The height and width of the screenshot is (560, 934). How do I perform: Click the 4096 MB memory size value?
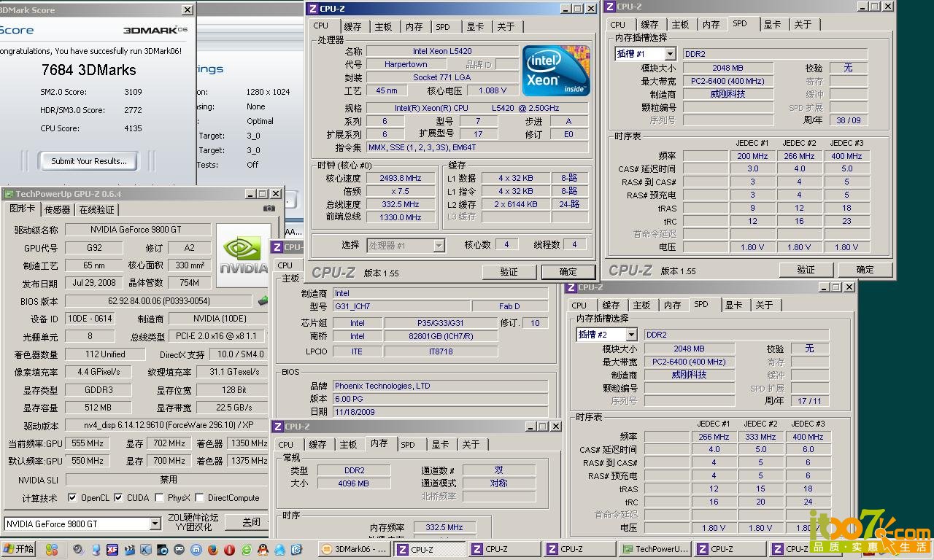click(x=353, y=483)
